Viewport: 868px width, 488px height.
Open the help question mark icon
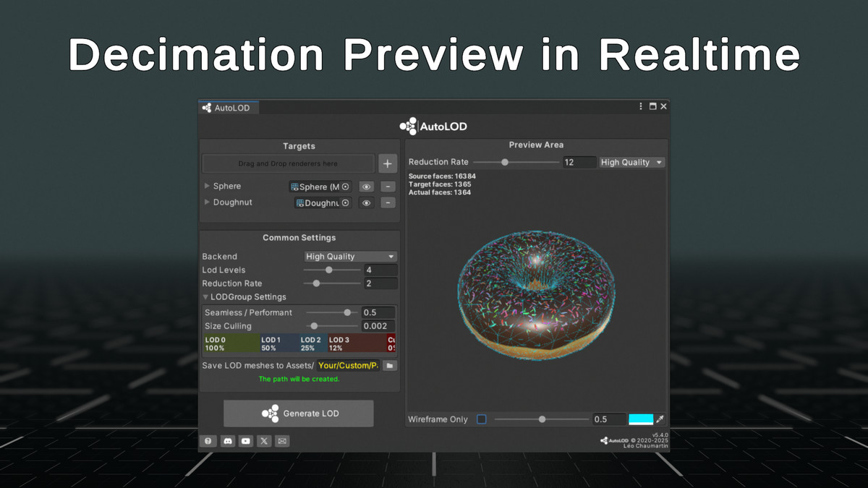pos(208,441)
